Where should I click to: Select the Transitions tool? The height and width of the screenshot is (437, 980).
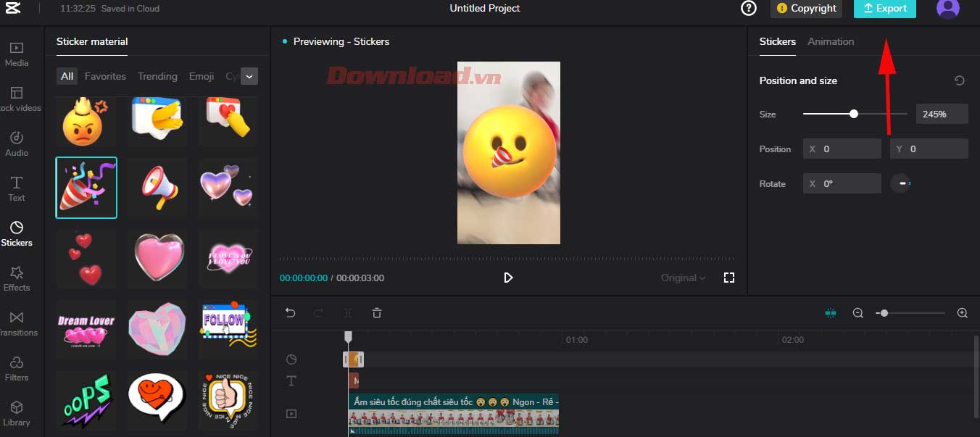[x=17, y=323]
